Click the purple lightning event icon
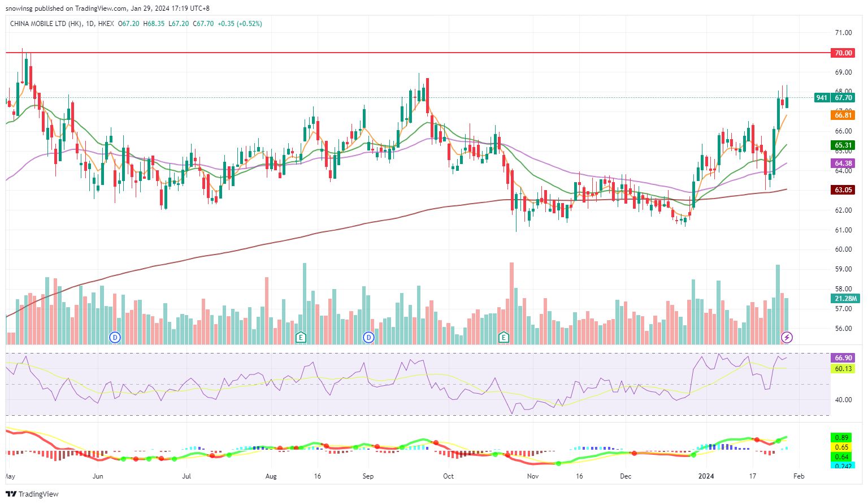 (x=787, y=338)
